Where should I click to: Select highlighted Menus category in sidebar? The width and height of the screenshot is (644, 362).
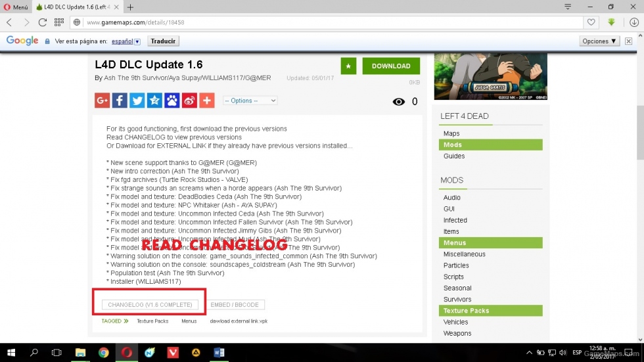490,242
